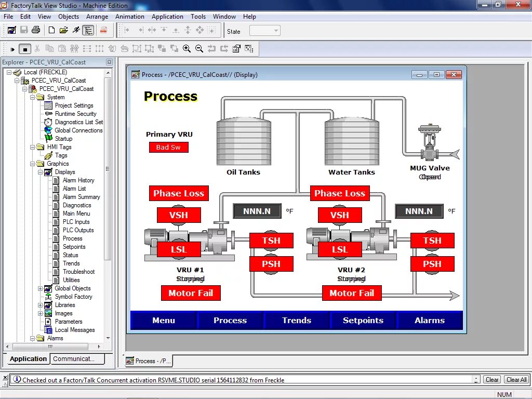Viewport: 532px width, 399px height.
Task: Click the Ungroup objects icon
Action: point(149,49)
